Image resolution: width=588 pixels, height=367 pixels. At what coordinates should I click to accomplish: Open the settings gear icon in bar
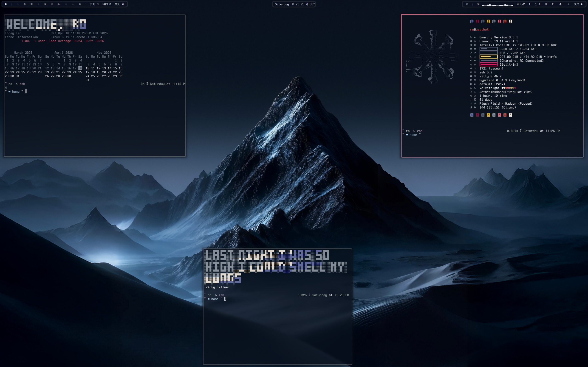80,4
